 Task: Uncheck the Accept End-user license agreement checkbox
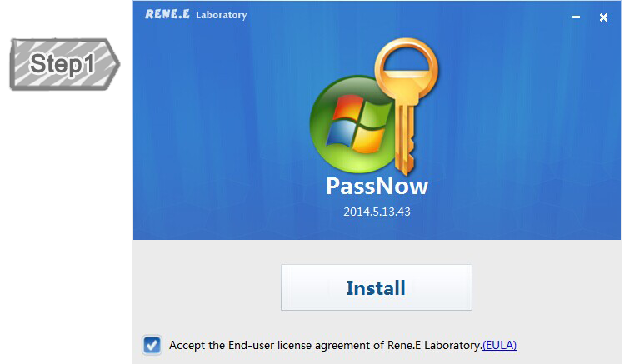(152, 345)
